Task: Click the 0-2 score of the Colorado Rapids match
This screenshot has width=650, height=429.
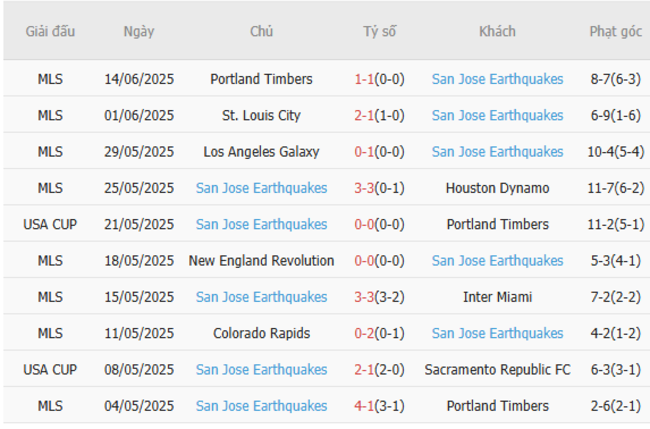Action: pyautogui.click(x=365, y=333)
